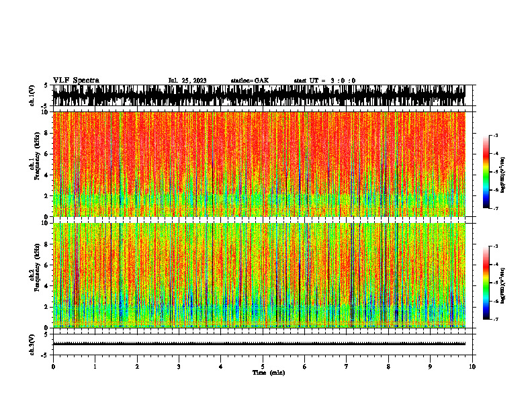Click time axis tick label "9"
Image resolution: width=532 pixels, height=411 pixels.
click(430, 367)
